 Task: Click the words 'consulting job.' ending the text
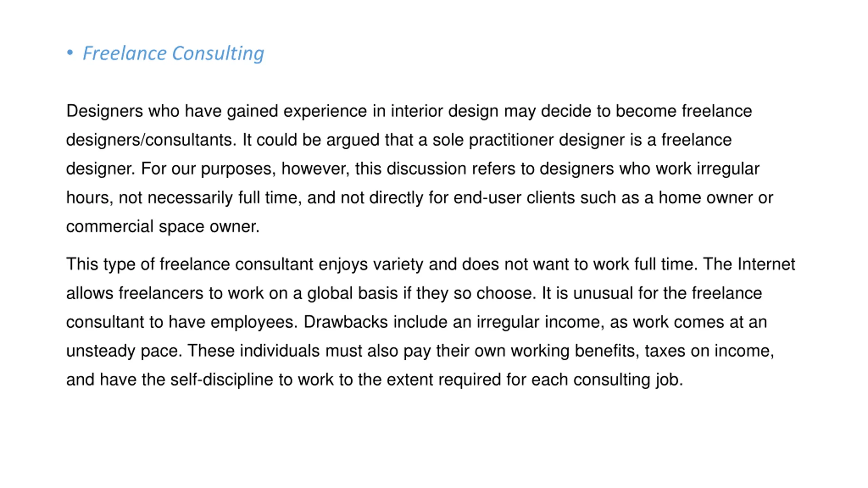click(628, 380)
